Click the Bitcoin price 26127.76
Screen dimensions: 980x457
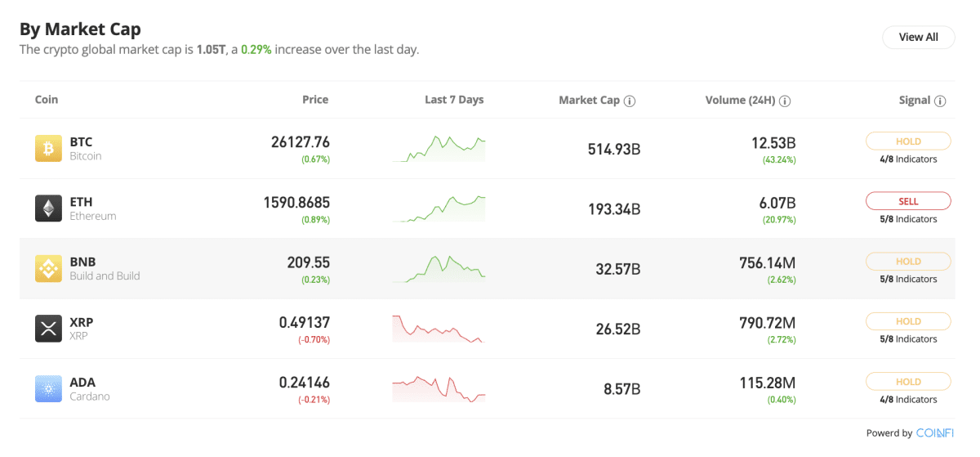point(301,142)
